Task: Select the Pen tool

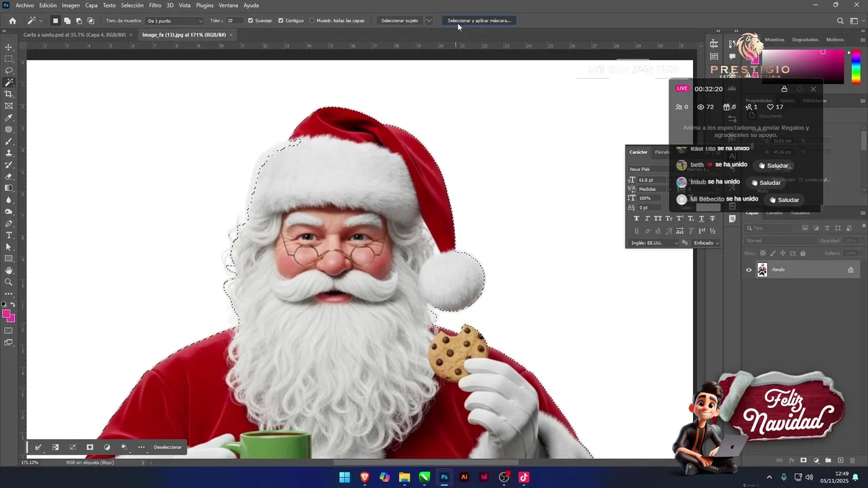Action: pos(9,223)
